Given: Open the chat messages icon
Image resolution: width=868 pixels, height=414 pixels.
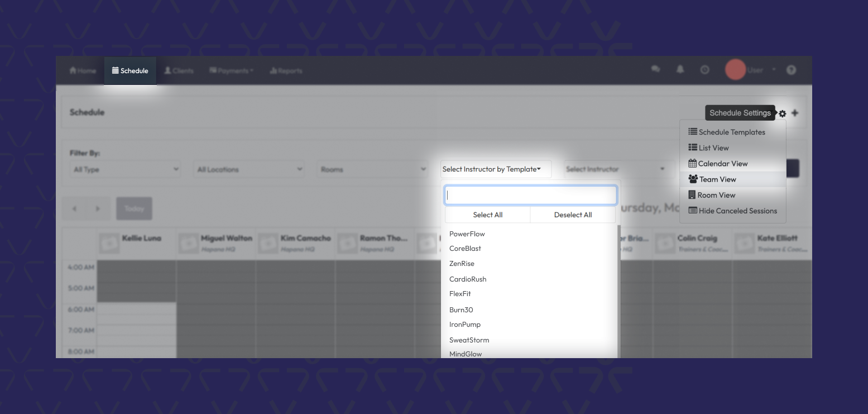Looking at the screenshot, I should coord(655,70).
